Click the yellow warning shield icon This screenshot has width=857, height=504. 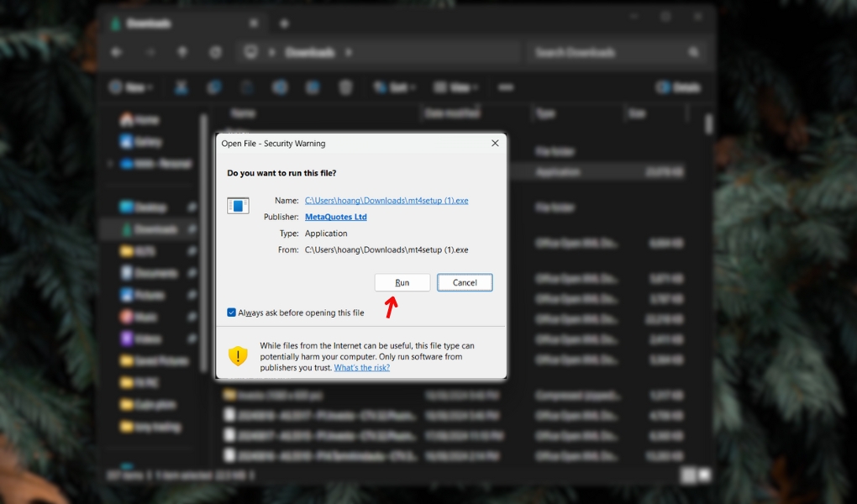pos(238,356)
